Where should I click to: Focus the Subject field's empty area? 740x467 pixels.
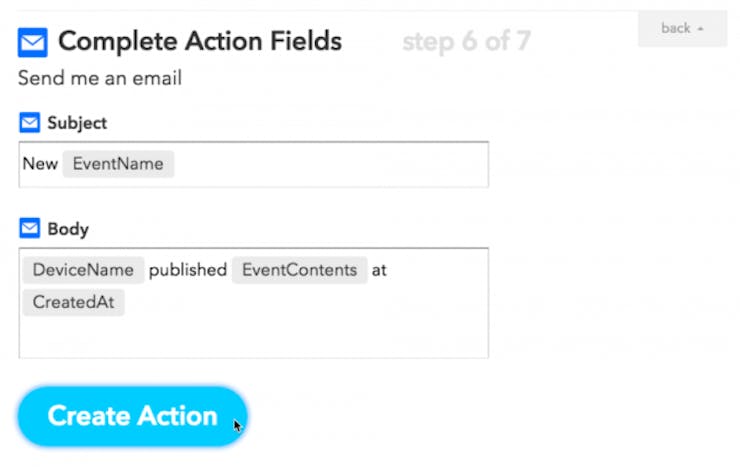pos(330,164)
